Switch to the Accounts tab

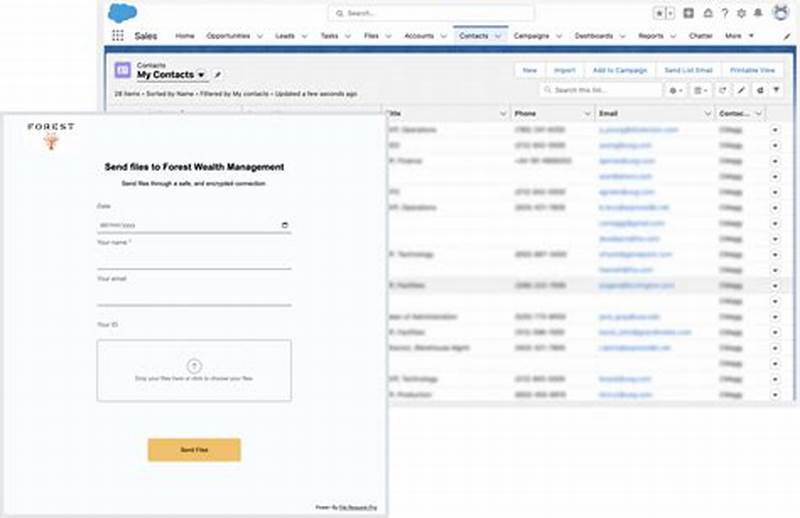418,36
